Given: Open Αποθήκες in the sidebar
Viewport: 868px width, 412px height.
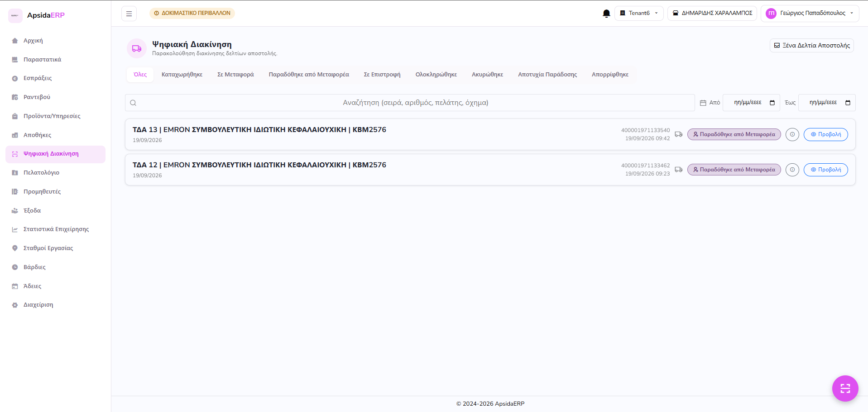Looking at the screenshot, I should point(55,135).
